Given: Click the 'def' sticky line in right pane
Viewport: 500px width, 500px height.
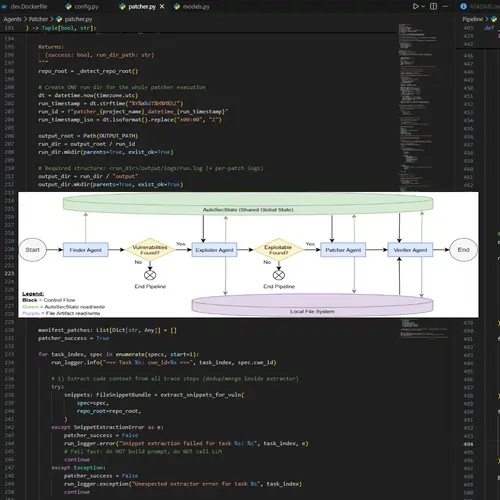Looking at the screenshot, I should [x=489, y=28].
